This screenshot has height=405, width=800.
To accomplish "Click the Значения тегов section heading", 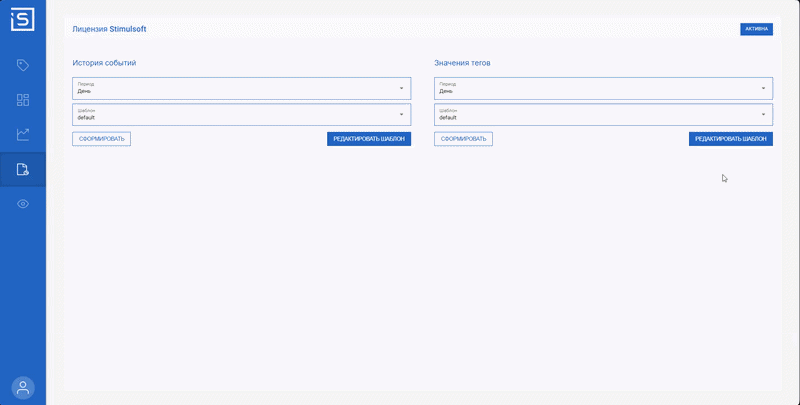I will click(x=462, y=63).
